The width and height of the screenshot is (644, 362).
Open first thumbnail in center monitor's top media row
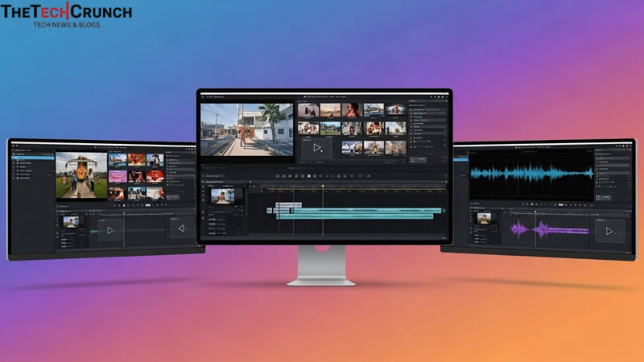coord(308,110)
